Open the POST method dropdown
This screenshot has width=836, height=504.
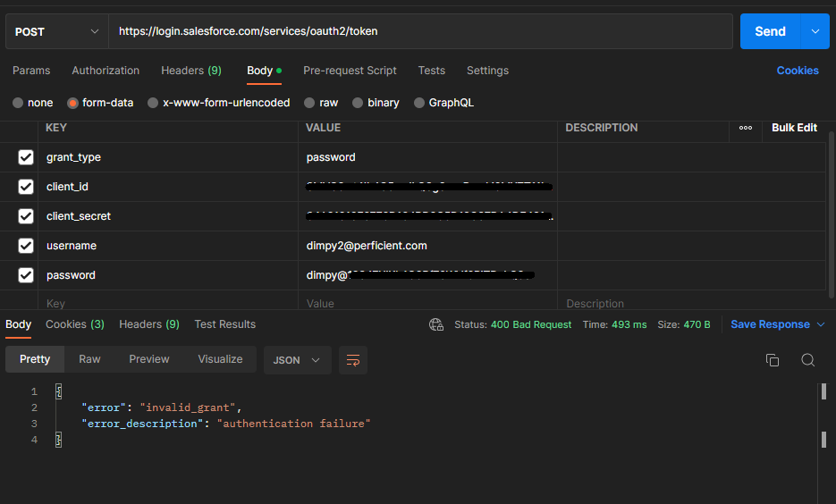(56, 31)
